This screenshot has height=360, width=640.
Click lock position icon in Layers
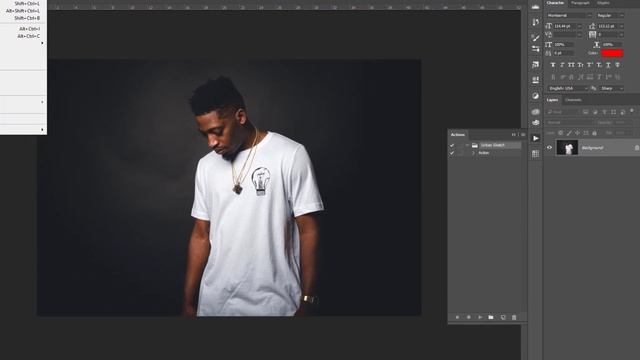(x=577, y=133)
